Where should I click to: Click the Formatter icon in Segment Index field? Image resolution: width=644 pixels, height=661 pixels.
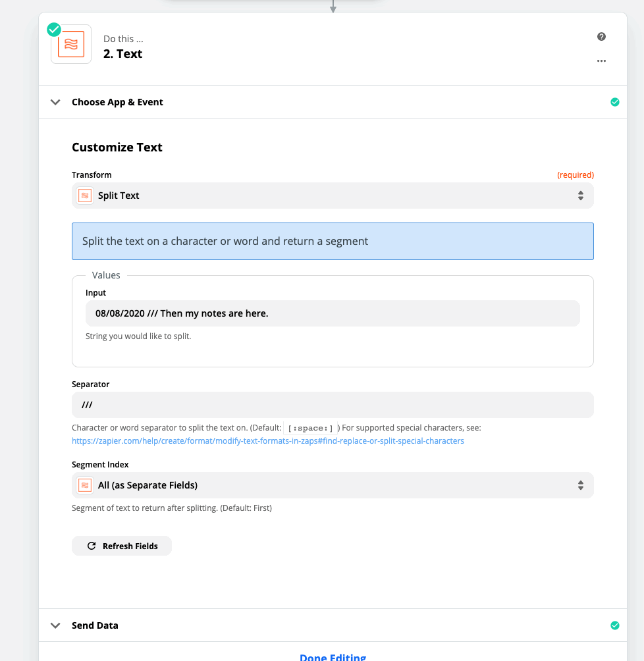click(x=85, y=485)
